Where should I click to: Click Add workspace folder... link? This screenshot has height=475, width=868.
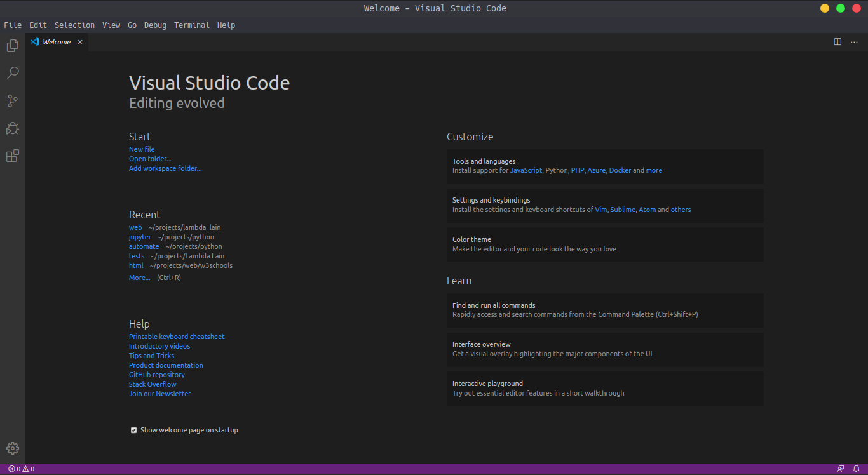coord(165,168)
